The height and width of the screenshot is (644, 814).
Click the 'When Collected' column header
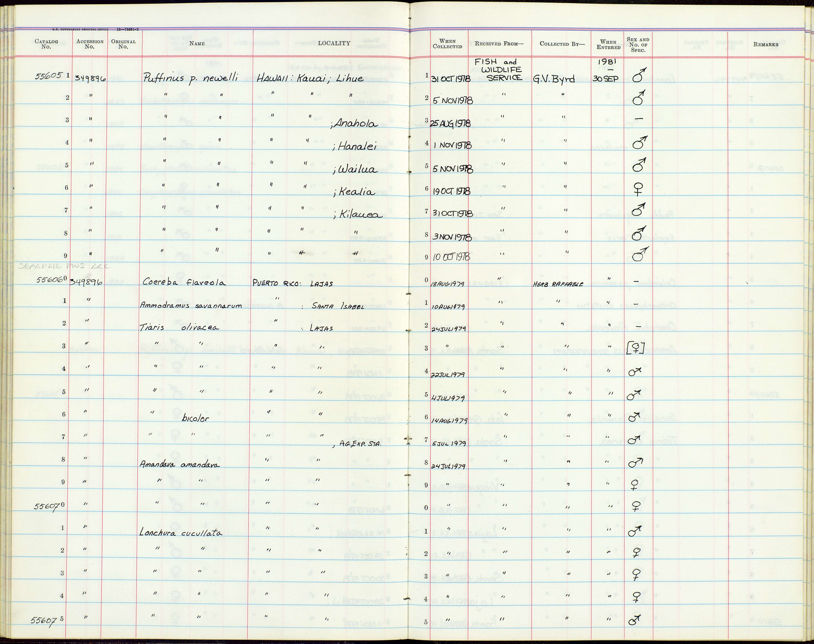[x=447, y=44]
